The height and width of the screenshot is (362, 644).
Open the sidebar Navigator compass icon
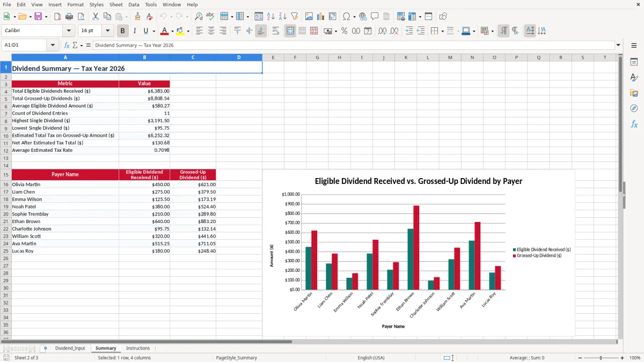point(634,108)
